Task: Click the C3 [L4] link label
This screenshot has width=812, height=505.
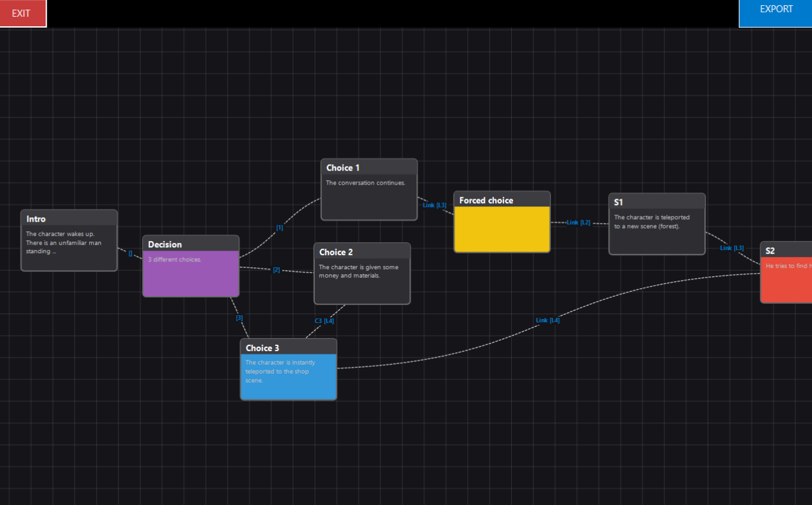Action: [x=325, y=320]
